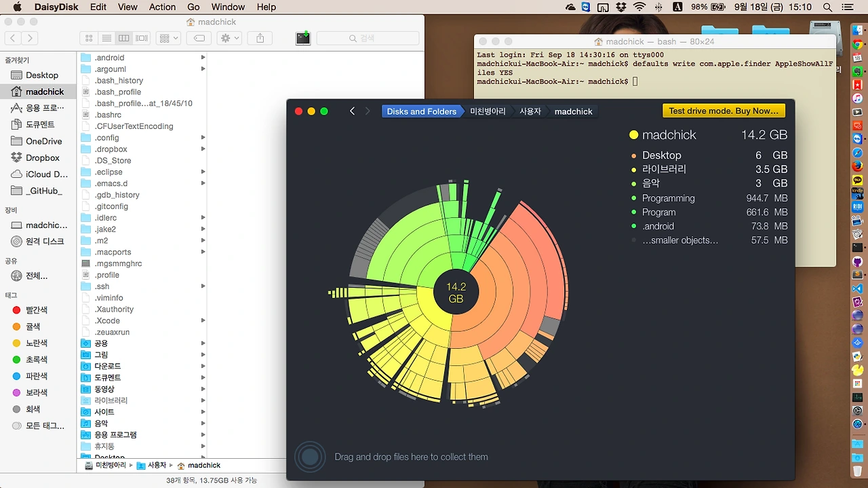Open the Window menu
This screenshot has width=868, height=488.
click(x=228, y=7)
